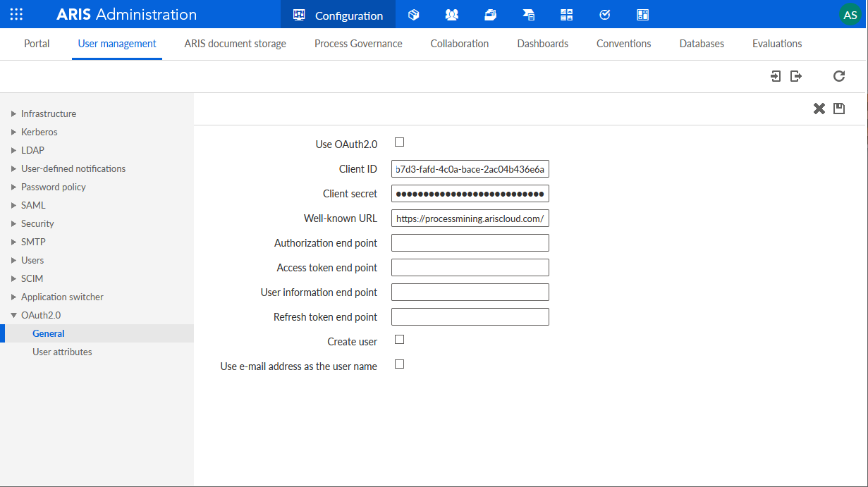The height and width of the screenshot is (487, 868).
Task: Click the Password policy label
Action: pos(54,187)
